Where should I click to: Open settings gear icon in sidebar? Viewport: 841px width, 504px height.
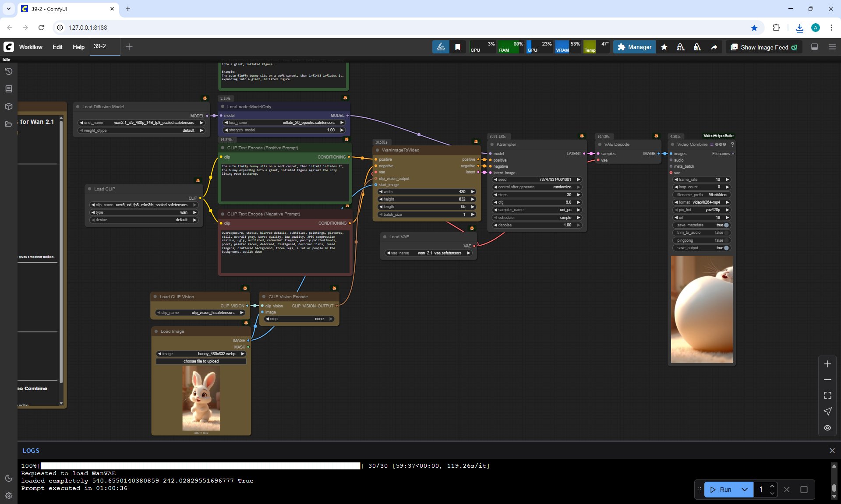[x=9, y=496]
